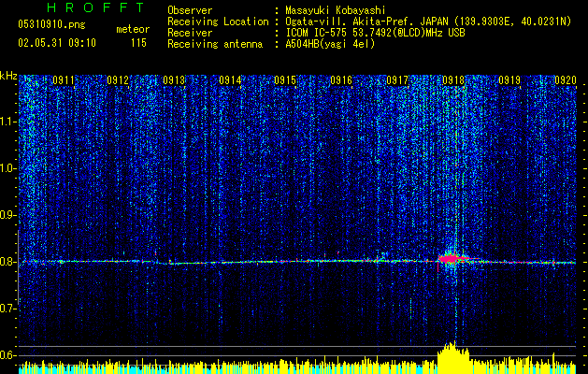Click the 0916 time marker

click(x=341, y=80)
